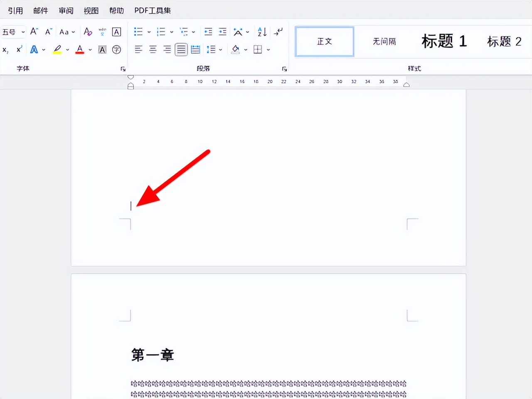Toggle right text alignment
This screenshot has height=399, width=532.
[x=166, y=49]
